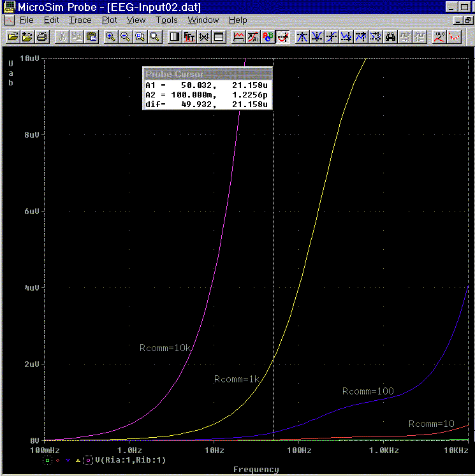
Task: Click the Zoom Out magnifier icon
Action: coord(125,37)
